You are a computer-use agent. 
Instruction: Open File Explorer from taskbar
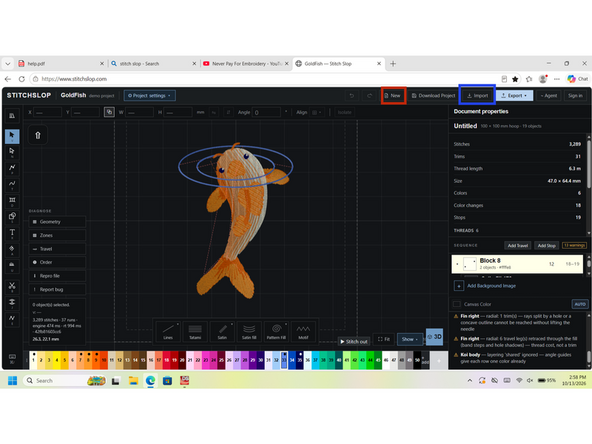pos(133,381)
